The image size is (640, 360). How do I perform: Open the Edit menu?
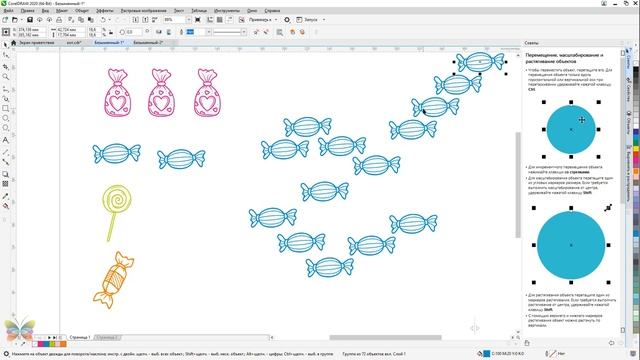27,10
